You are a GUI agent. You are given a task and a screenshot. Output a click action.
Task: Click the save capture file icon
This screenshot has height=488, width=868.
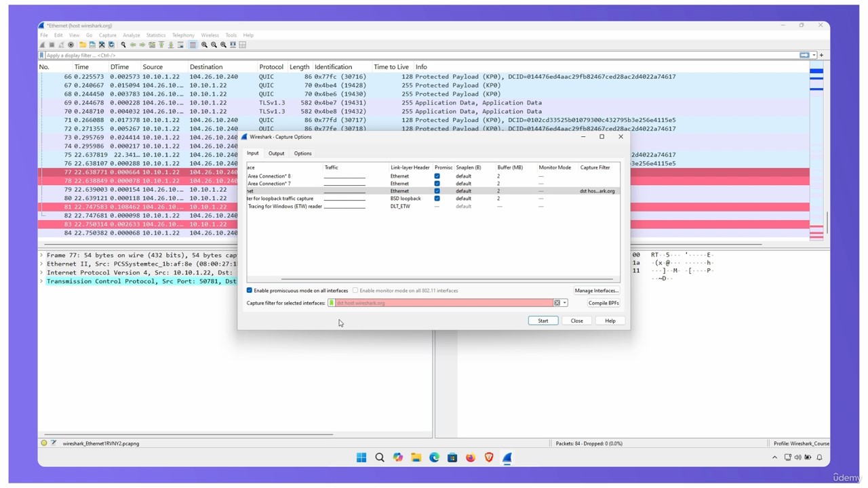tap(92, 45)
